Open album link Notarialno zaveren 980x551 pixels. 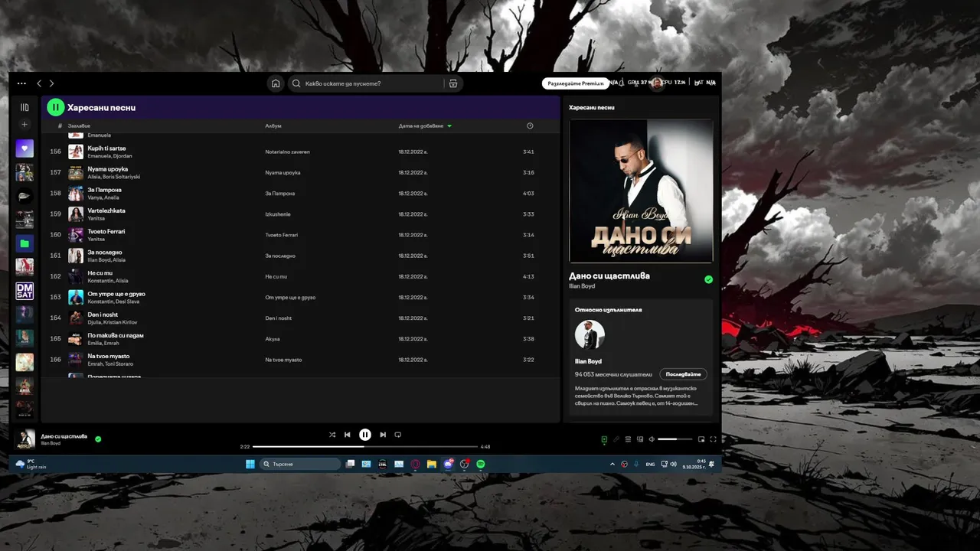[287, 152]
